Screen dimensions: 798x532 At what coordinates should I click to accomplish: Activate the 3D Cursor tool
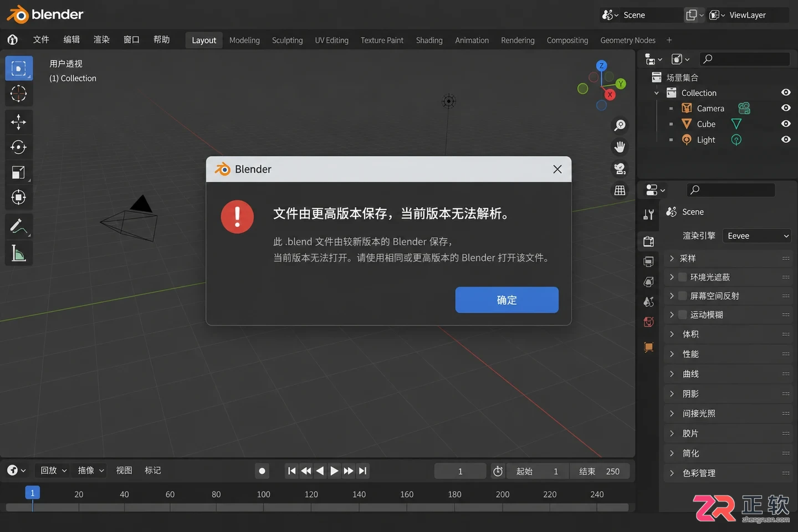(x=19, y=94)
